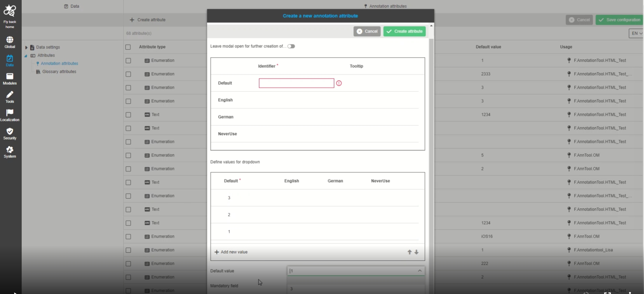Click the 68 attribute(s) count text
The image size is (644, 294).
139,34
